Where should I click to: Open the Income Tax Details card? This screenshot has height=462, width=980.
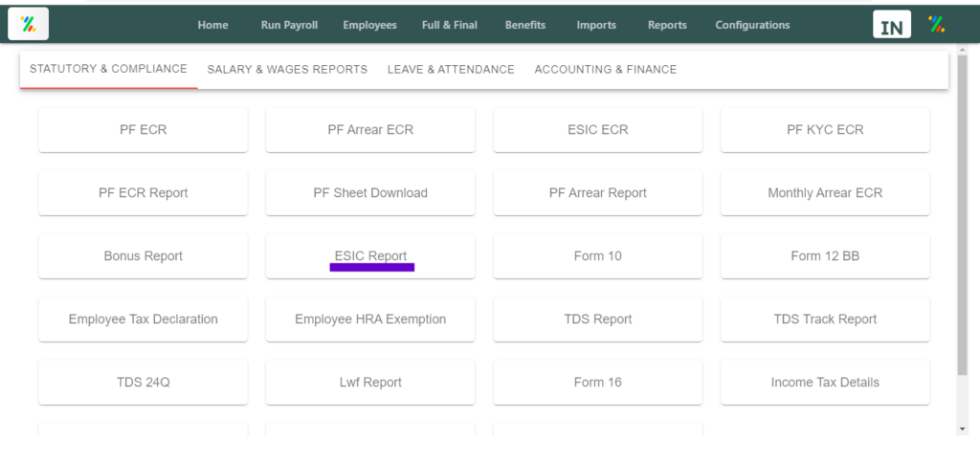825,382
